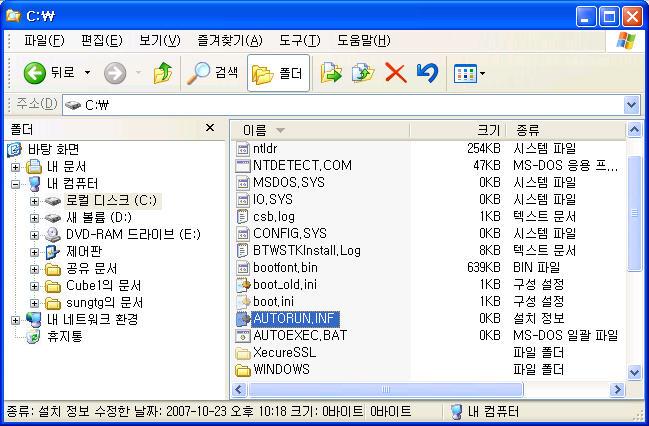Select the boot_old.ini file icon

(243, 284)
